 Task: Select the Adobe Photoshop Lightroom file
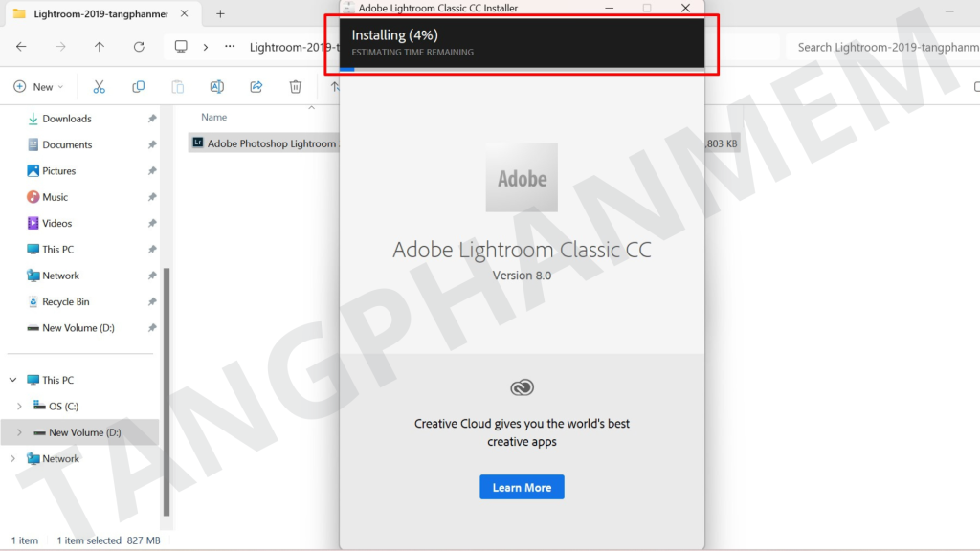click(x=263, y=143)
